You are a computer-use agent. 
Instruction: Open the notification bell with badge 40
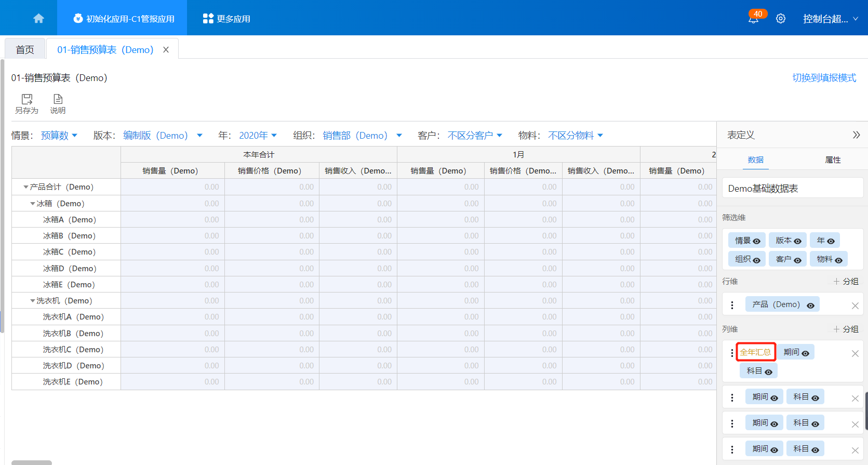[x=753, y=19]
